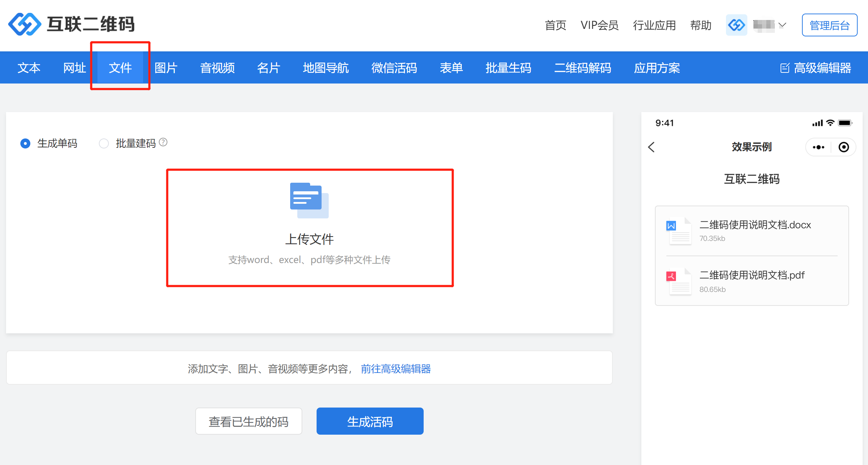Tap the circular target icon in preview
Image resolution: width=868 pixels, height=465 pixels.
click(844, 147)
